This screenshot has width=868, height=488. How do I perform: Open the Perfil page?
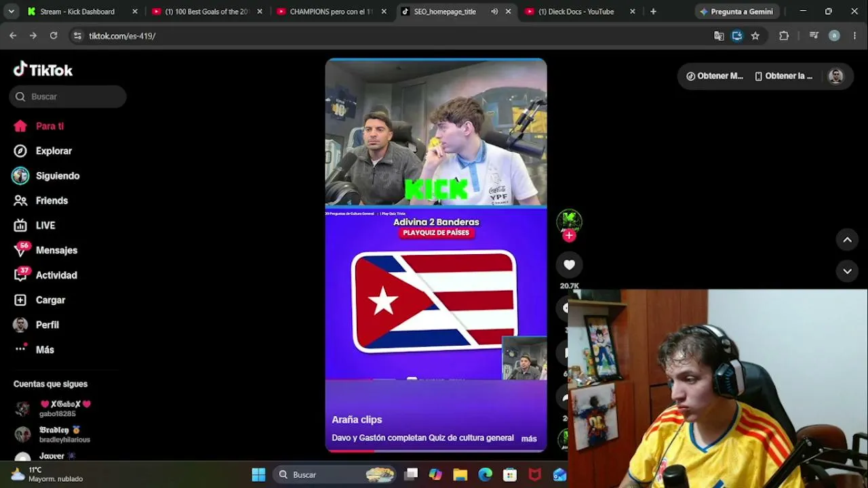click(x=36, y=325)
